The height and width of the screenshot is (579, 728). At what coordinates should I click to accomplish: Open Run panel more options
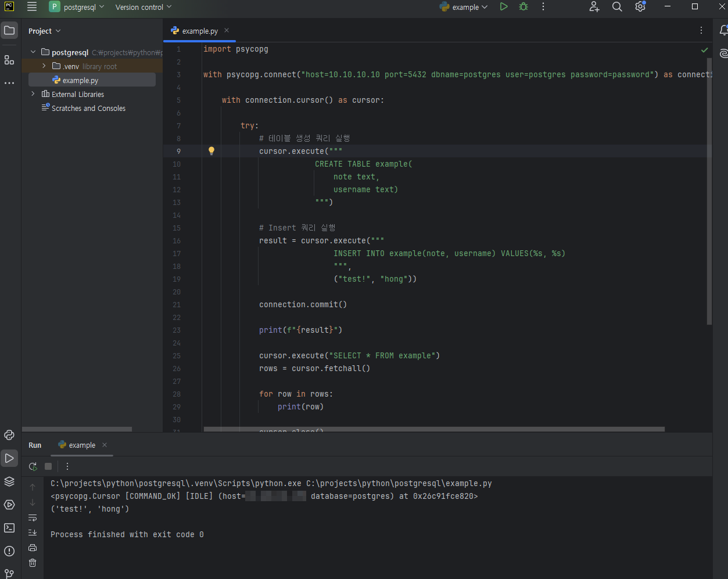pos(67,466)
